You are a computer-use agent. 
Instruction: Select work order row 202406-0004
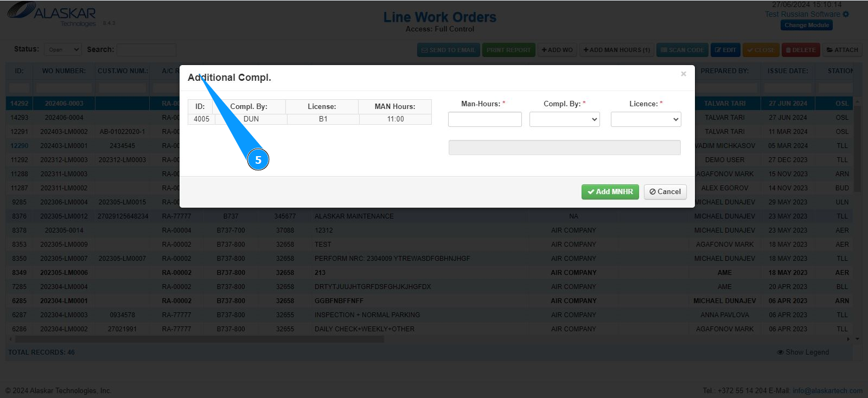430,118
